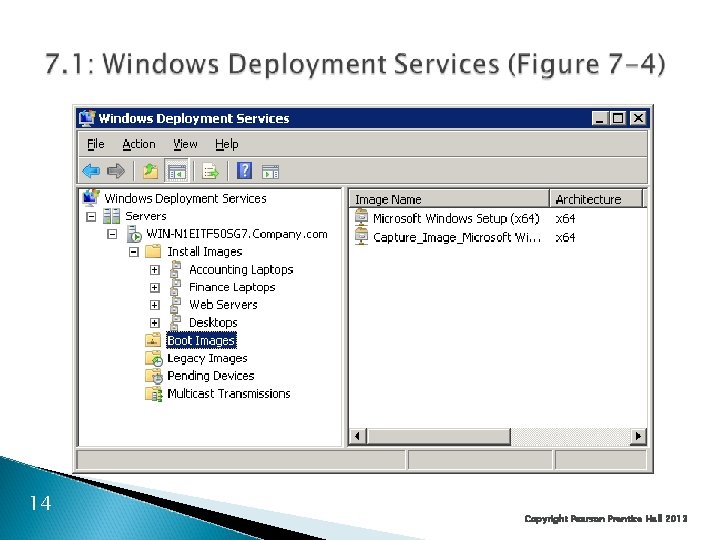720x540 pixels.
Task: Expand the Desktops group
Action: pos(155,323)
